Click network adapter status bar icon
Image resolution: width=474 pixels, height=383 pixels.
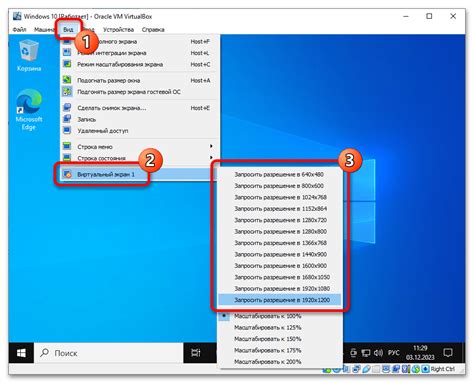point(356,369)
